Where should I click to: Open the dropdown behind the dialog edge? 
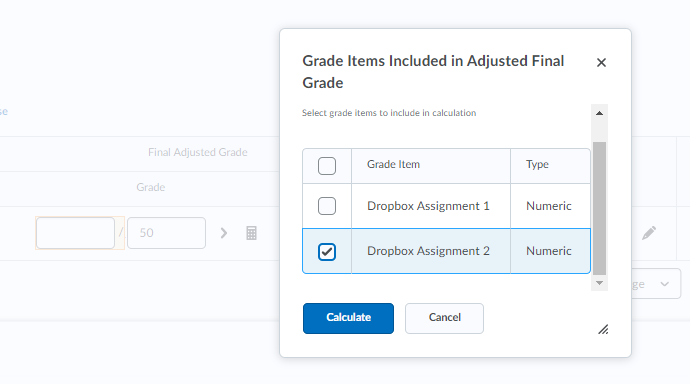click(x=656, y=284)
